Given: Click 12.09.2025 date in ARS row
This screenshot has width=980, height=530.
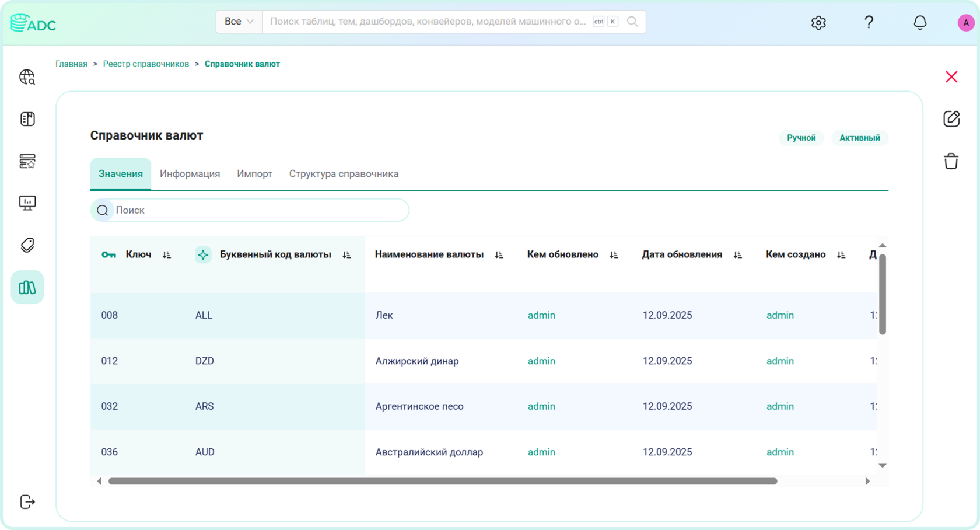Looking at the screenshot, I should [667, 406].
